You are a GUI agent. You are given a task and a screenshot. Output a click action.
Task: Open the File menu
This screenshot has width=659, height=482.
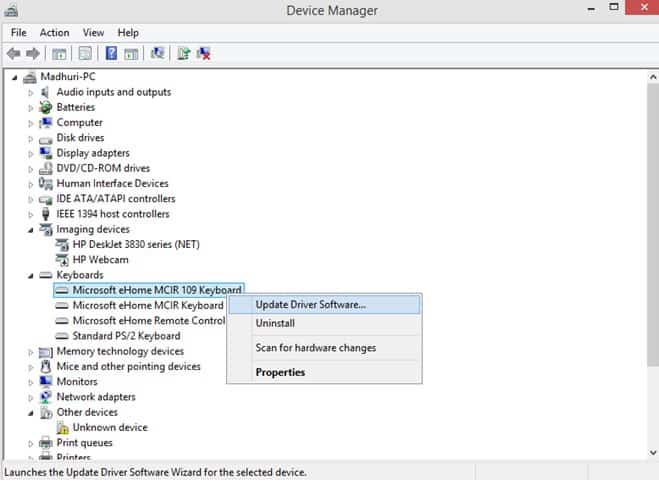tap(18, 33)
